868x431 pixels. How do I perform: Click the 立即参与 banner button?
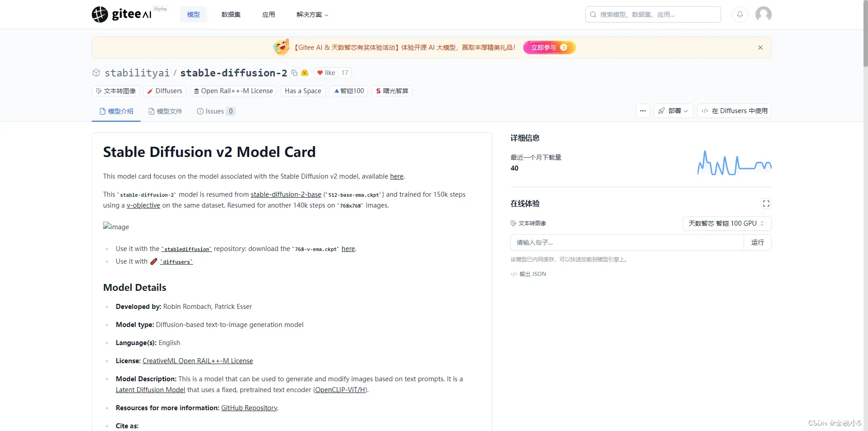pos(549,47)
